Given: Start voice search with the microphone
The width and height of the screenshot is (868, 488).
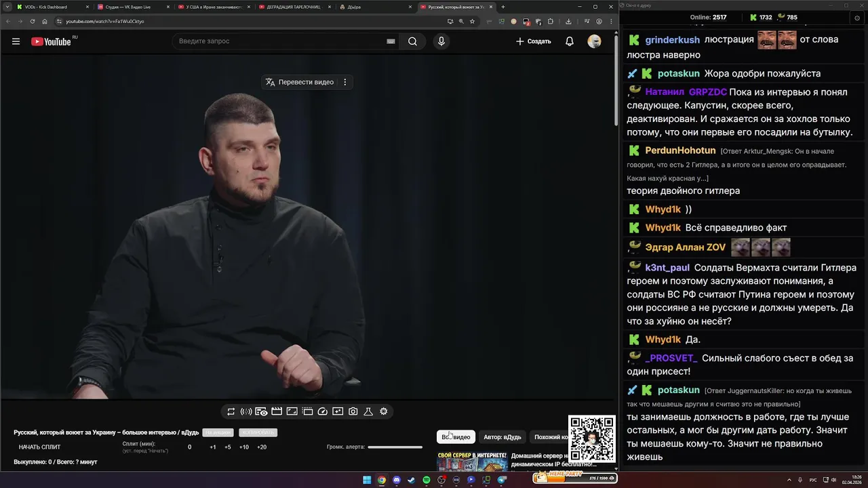Looking at the screenshot, I should click(441, 41).
